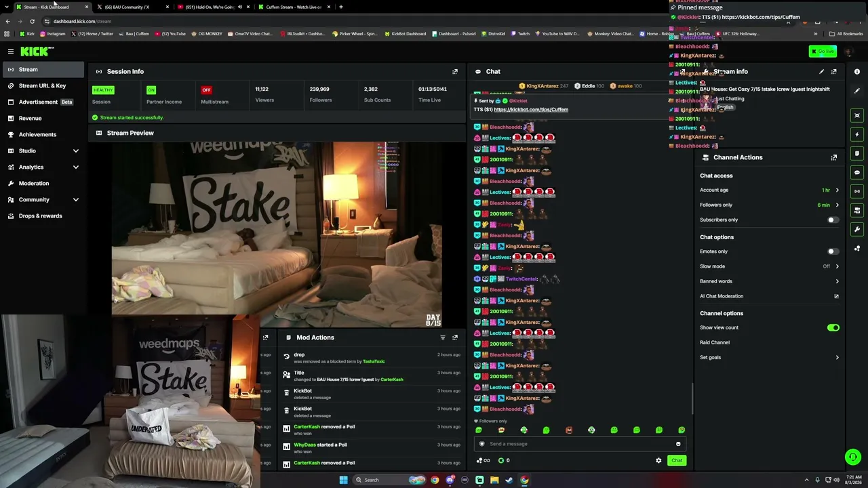Click the Stream Preview video thumbnail

(x=277, y=235)
